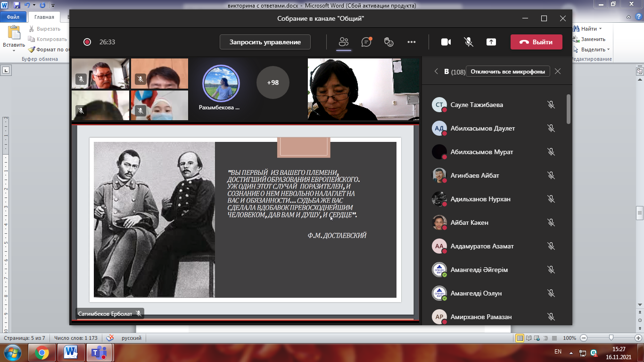Click Word Save icon in quick access toolbar
Viewport: 644px width, 362px height.
[x=17, y=6]
